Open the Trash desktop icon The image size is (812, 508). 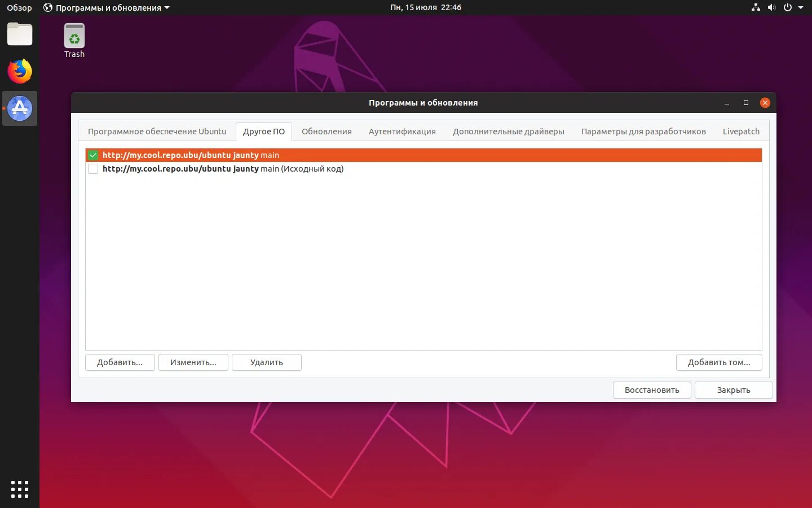pyautogui.click(x=74, y=41)
